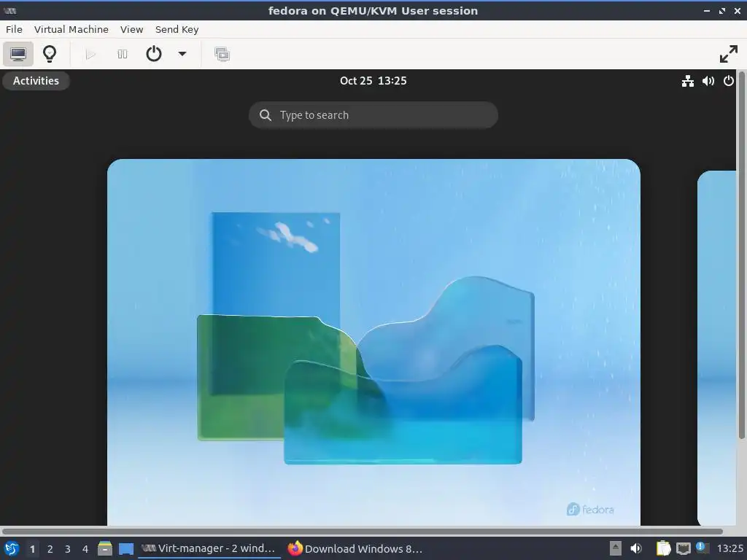Open clipboard manager tray icon
747x560 pixels.
click(663, 548)
